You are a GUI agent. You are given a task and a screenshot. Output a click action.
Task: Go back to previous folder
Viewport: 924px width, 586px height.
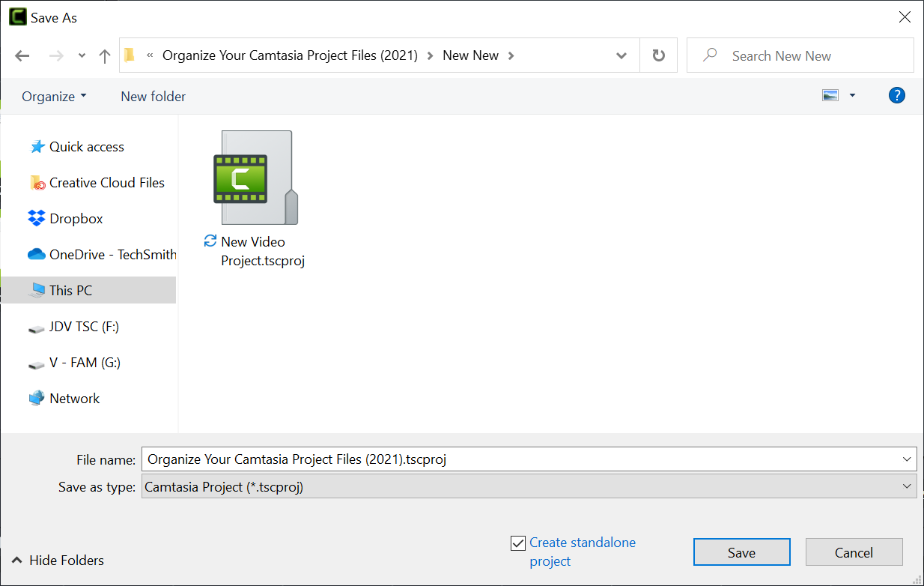tap(22, 56)
